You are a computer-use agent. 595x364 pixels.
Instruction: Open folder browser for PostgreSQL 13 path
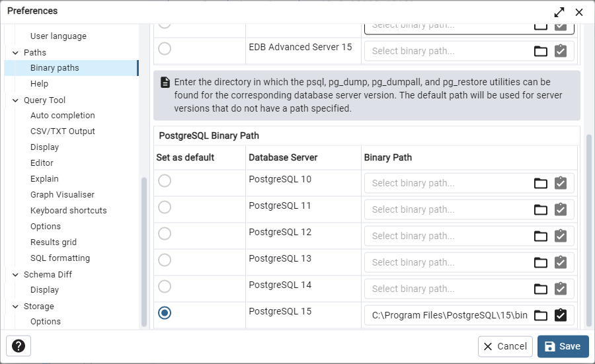540,262
